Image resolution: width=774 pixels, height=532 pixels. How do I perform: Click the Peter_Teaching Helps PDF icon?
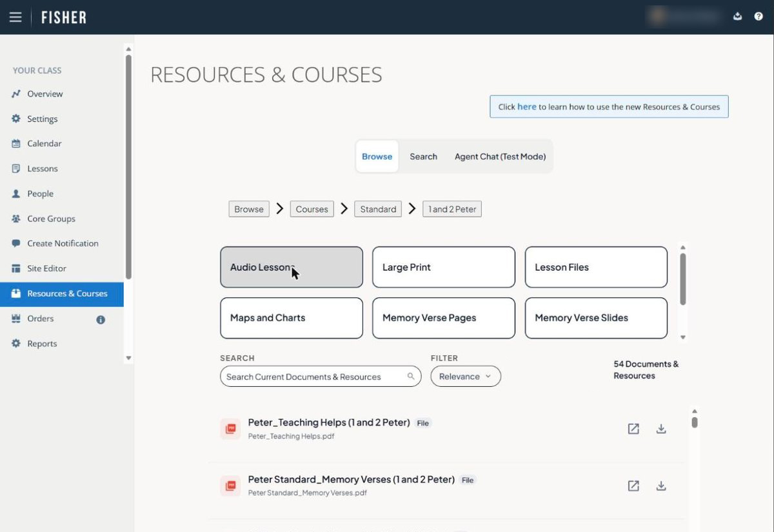tap(230, 429)
